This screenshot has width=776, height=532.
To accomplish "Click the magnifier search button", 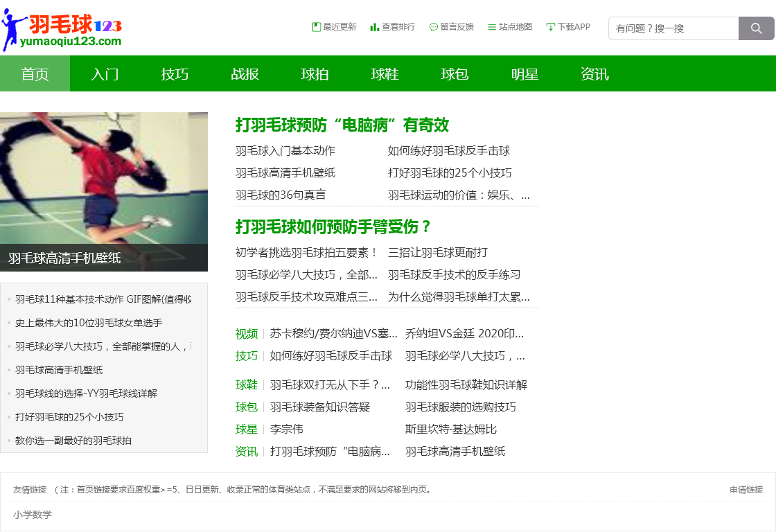I will [x=756, y=28].
